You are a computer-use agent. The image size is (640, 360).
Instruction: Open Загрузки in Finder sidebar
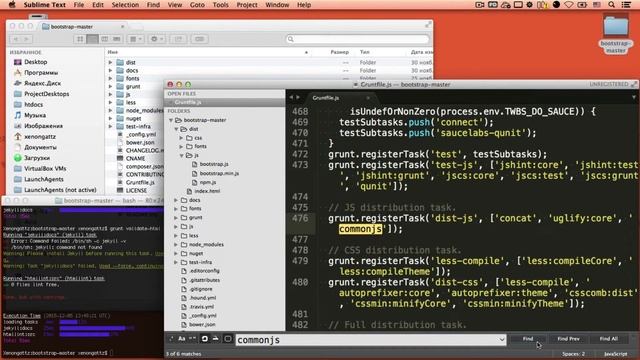pos(37,158)
